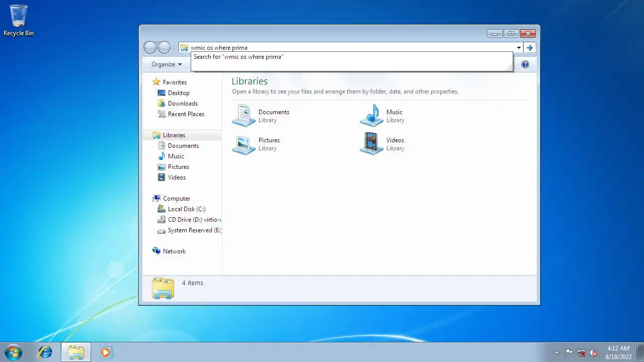Select Music in the navigation tree
644x362 pixels.
[x=176, y=156]
